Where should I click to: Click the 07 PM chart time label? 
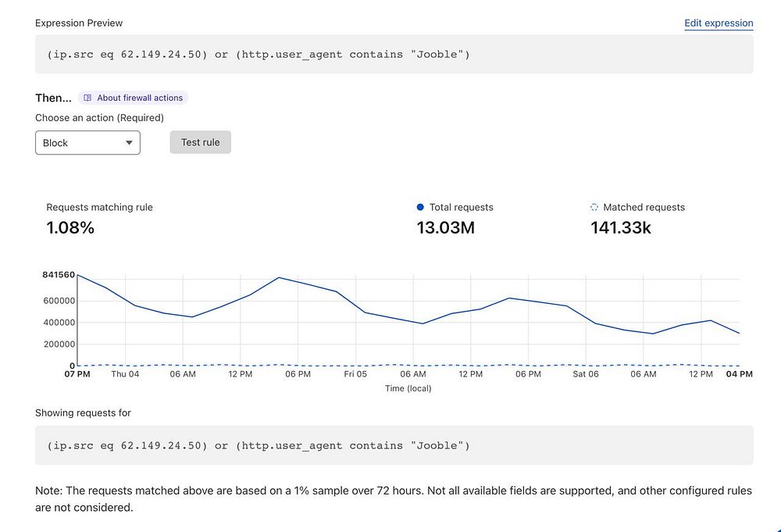coord(77,374)
